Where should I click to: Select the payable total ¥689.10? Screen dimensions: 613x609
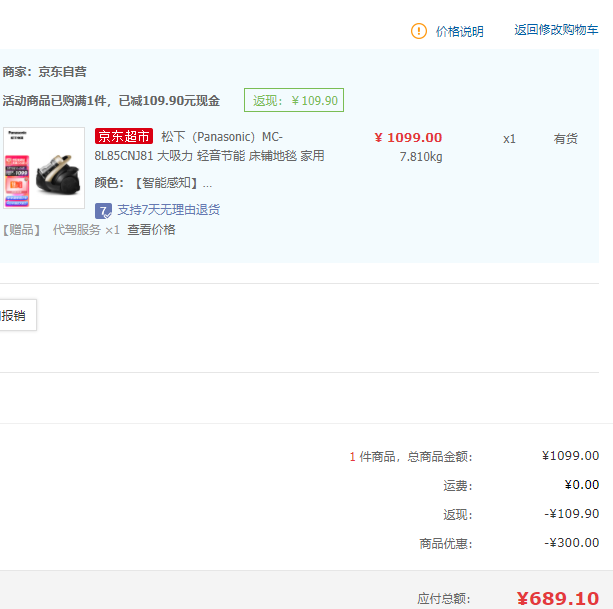click(x=557, y=598)
